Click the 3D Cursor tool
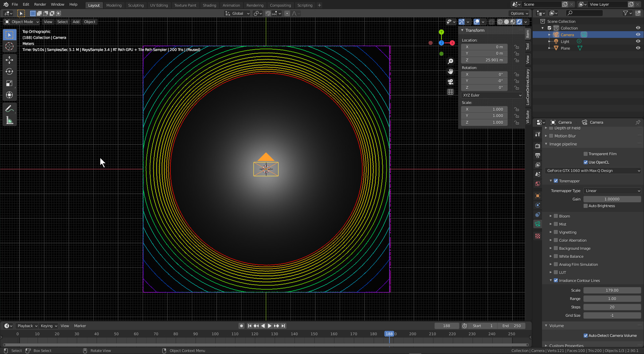This screenshot has height=354, width=644. (9, 46)
